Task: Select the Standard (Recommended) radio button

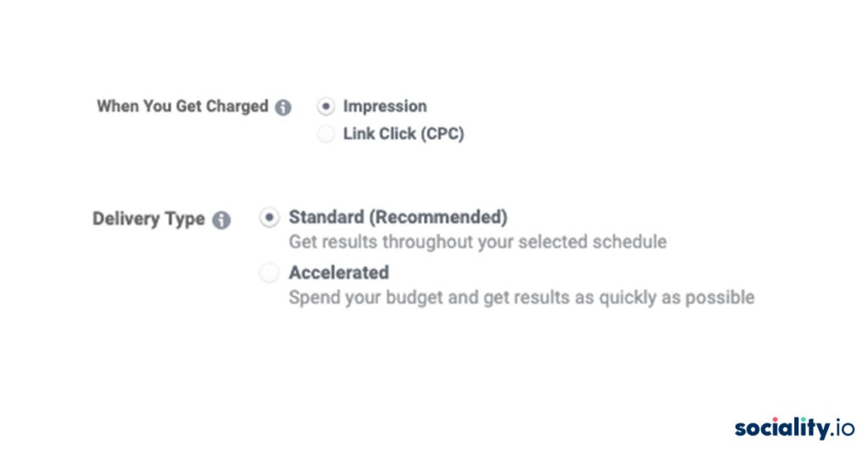Action: [270, 218]
